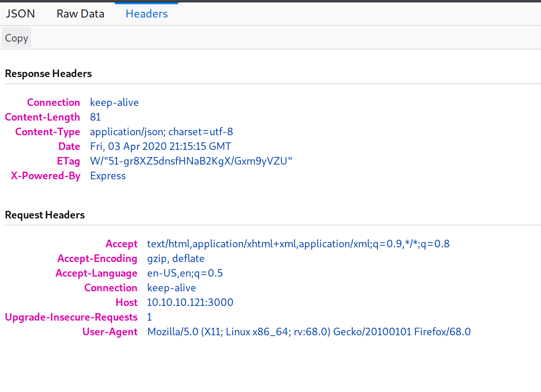Click the X-Powered-By header name

point(46,176)
